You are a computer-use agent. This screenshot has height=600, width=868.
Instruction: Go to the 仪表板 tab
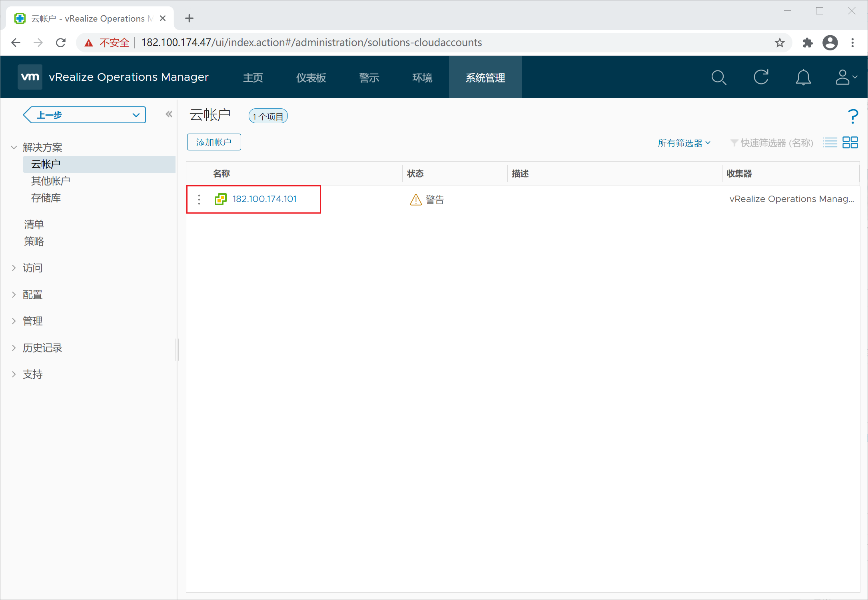[x=311, y=78]
